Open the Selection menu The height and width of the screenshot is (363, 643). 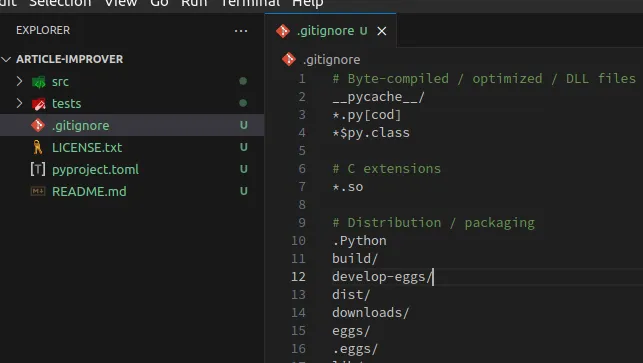pyautogui.click(x=60, y=3)
